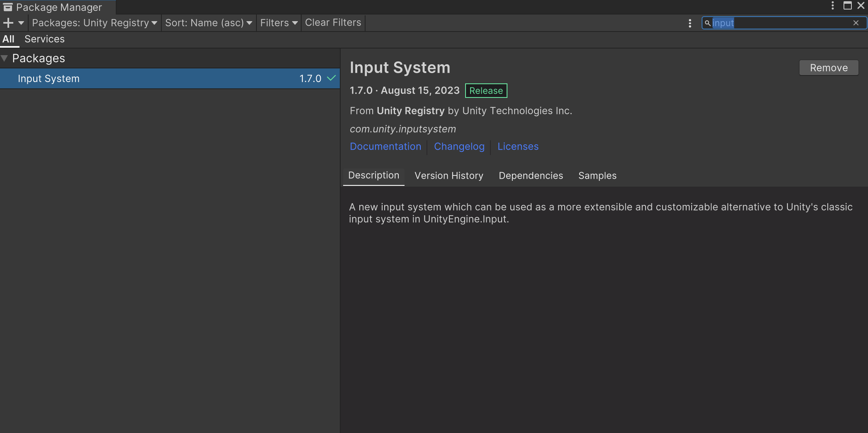Click the 1.7.0 · August 15, 2023 text
868x433 pixels.
point(405,90)
